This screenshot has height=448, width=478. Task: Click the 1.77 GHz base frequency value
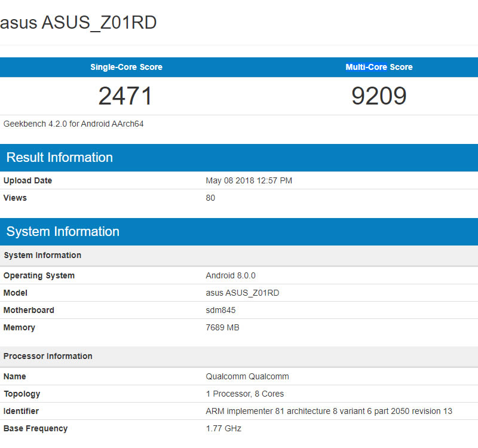[223, 428]
